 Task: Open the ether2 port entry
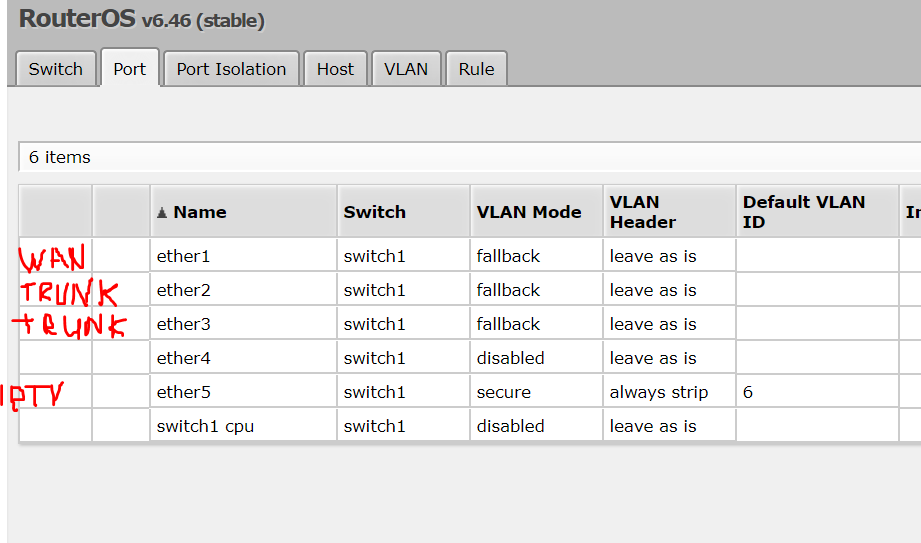click(x=183, y=290)
